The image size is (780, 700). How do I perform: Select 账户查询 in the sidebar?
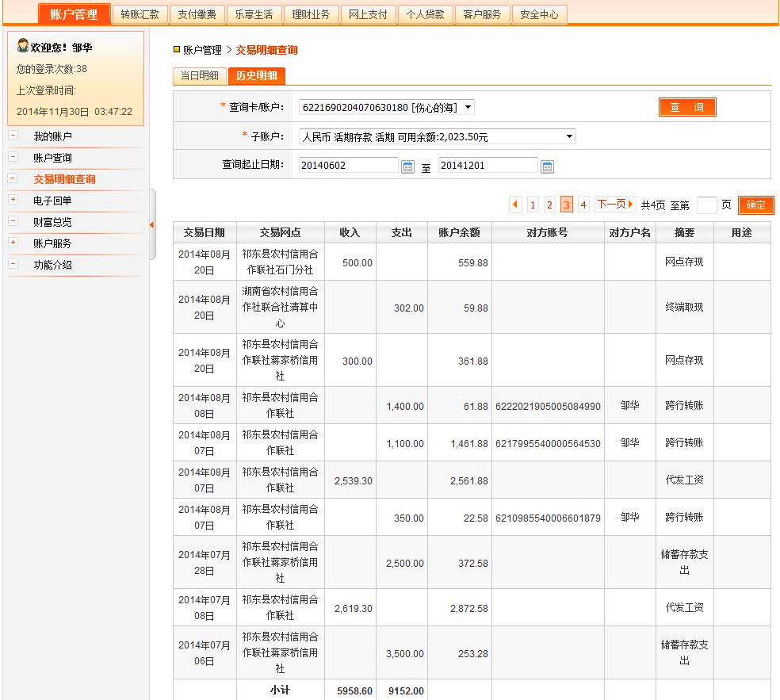52,158
